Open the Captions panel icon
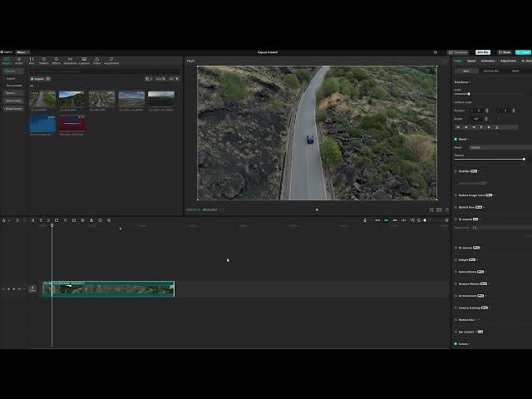Screen dimensions: 532x399 (84, 61)
